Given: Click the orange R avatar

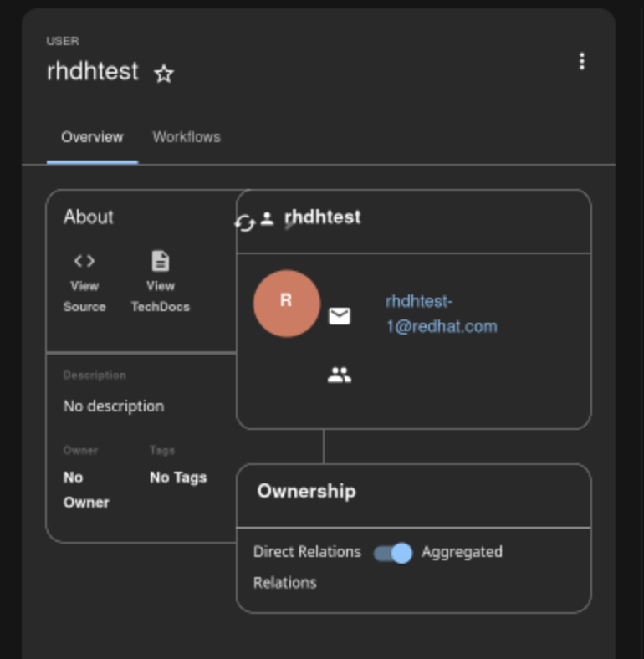Looking at the screenshot, I should [x=286, y=303].
